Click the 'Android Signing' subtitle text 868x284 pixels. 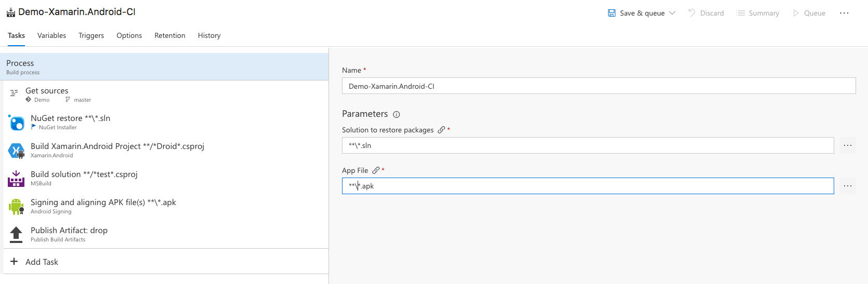51,211
